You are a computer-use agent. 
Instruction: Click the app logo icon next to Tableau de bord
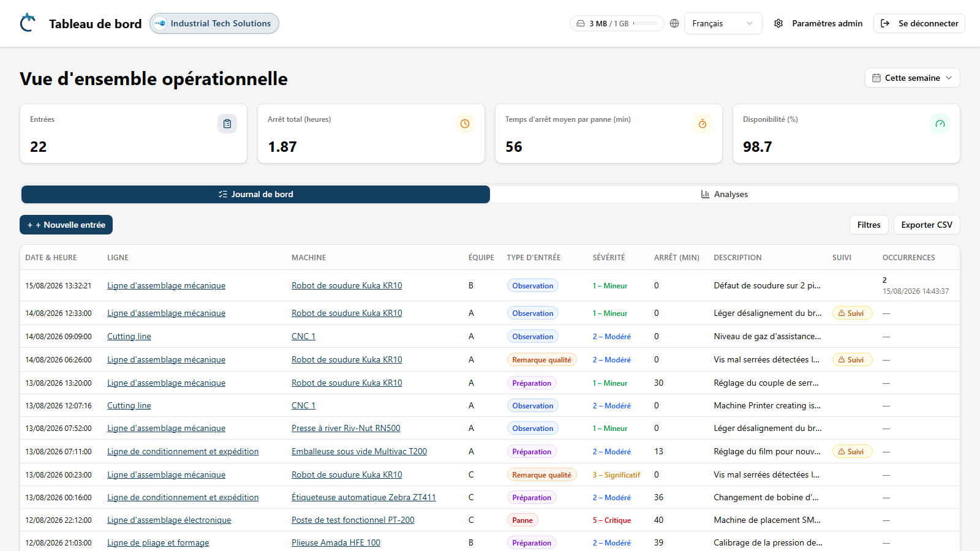[x=28, y=23]
